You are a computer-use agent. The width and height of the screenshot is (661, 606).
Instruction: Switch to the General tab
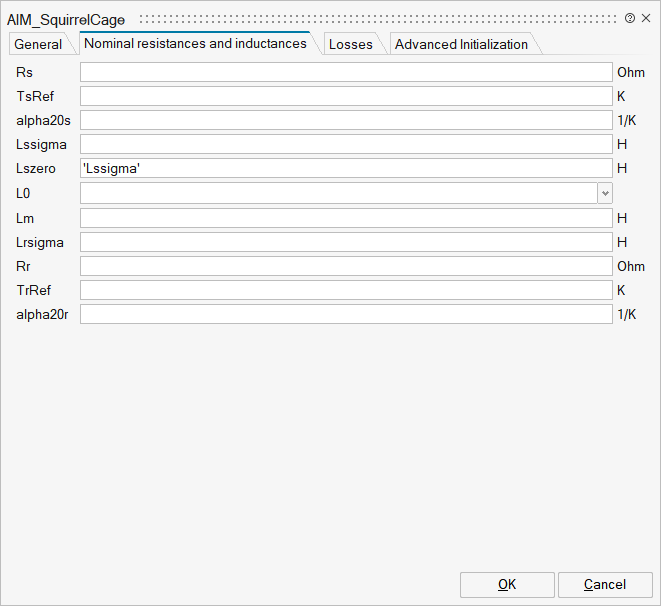38,44
